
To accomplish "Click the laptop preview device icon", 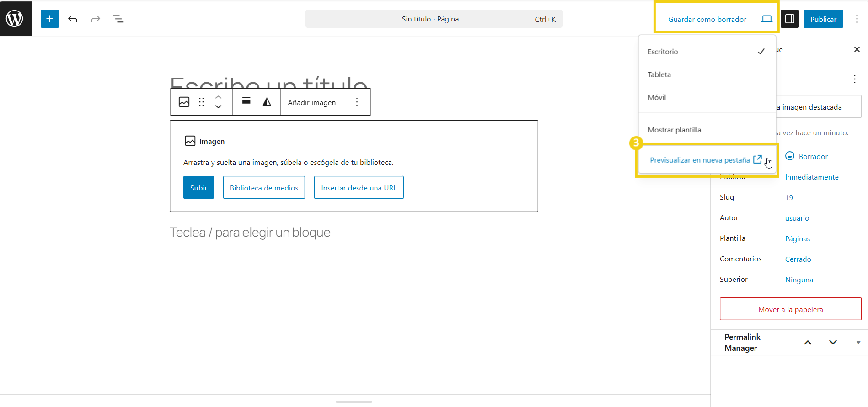I will [766, 19].
